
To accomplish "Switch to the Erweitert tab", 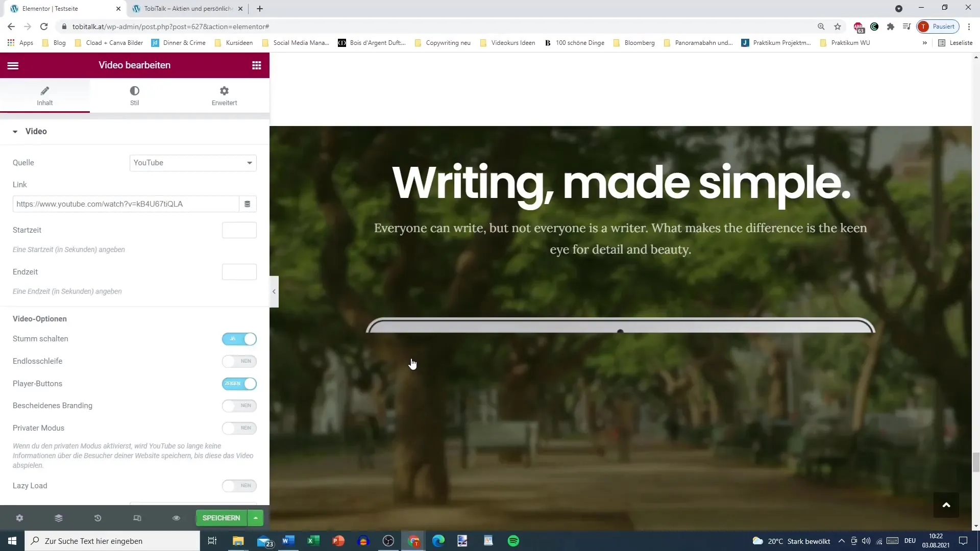I will coord(225,95).
